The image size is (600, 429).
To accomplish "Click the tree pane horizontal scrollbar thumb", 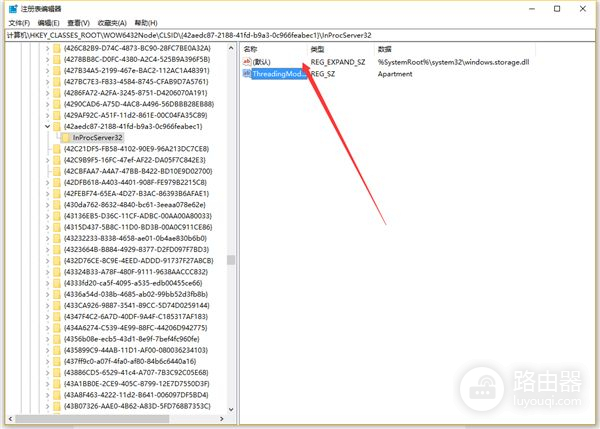I will tap(92, 419).
